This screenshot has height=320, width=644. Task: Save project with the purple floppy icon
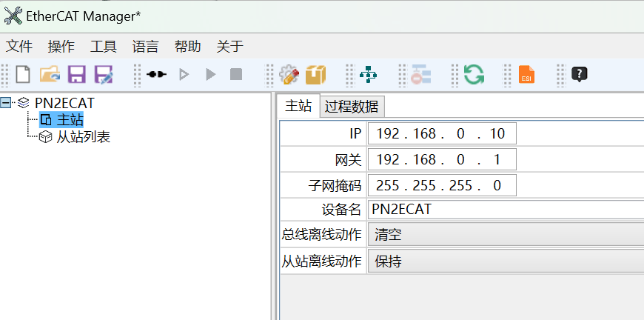click(x=77, y=75)
